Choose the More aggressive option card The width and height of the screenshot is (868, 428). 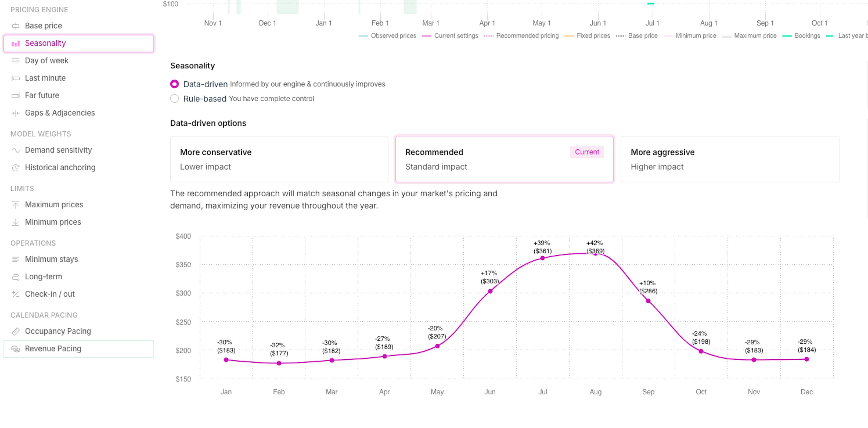pos(730,159)
